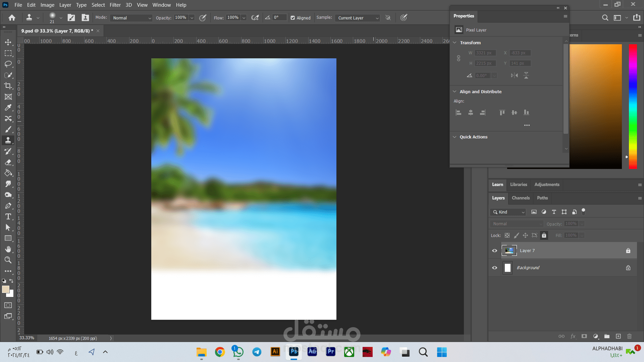Select the Path Selection tool
The width and height of the screenshot is (644, 362).
8,228
